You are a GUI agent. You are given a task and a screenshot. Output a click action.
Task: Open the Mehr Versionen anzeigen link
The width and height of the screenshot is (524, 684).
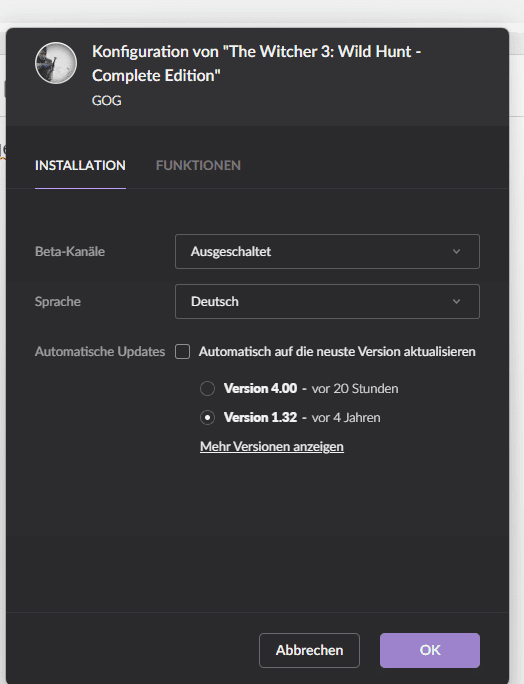(x=272, y=446)
